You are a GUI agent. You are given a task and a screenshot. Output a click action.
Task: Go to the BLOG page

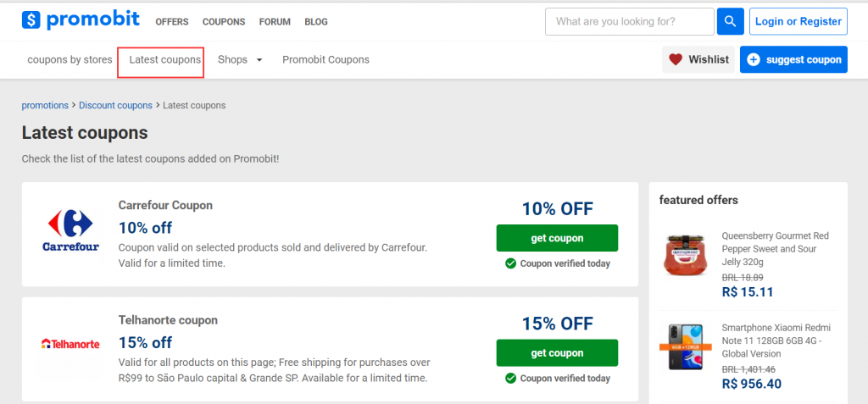[316, 22]
